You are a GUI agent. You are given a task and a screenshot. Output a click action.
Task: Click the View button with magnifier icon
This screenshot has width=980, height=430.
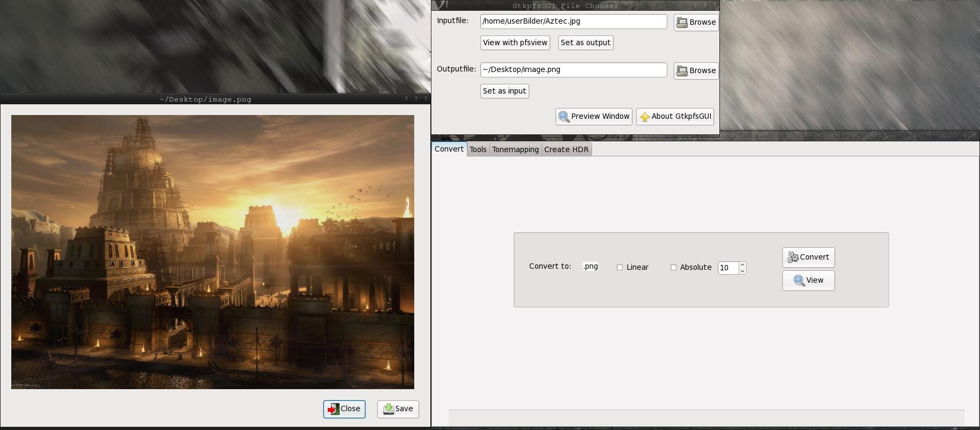[x=808, y=281]
